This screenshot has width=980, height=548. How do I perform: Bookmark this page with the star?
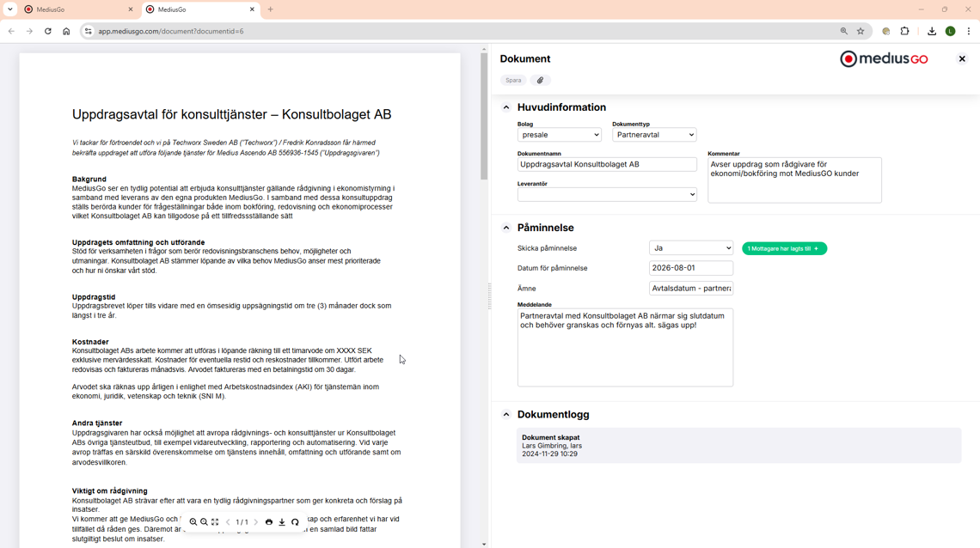[861, 31]
